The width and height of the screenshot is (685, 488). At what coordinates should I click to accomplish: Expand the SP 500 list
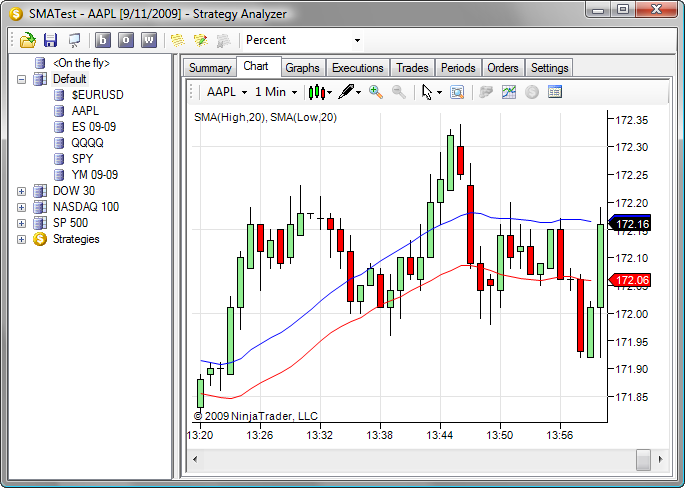point(21,223)
